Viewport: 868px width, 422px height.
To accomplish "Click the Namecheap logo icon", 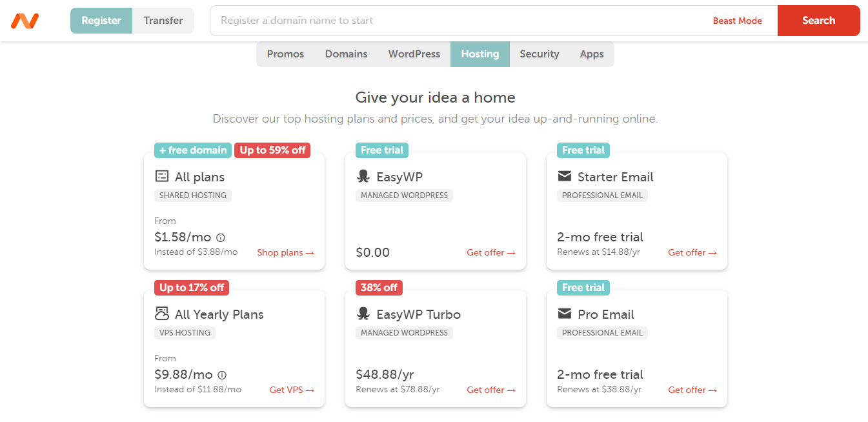I will click(25, 21).
